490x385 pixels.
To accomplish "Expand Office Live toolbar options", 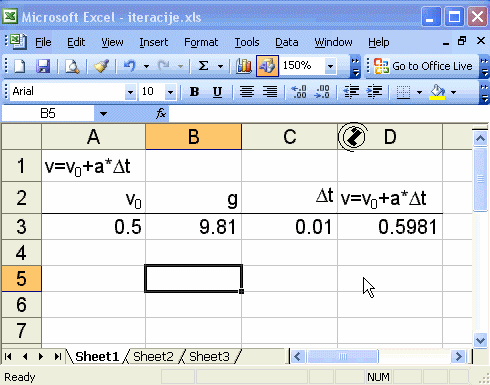I will pyautogui.click(x=485, y=67).
